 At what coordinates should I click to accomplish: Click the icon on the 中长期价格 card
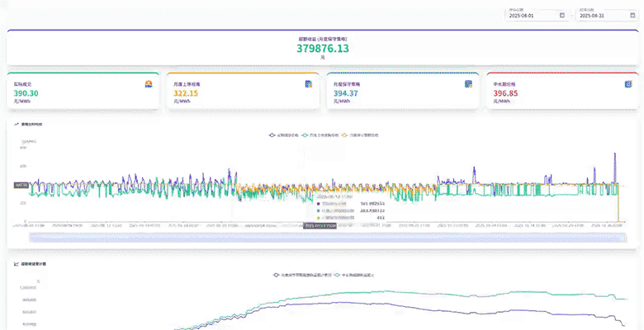click(x=627, y=84)
